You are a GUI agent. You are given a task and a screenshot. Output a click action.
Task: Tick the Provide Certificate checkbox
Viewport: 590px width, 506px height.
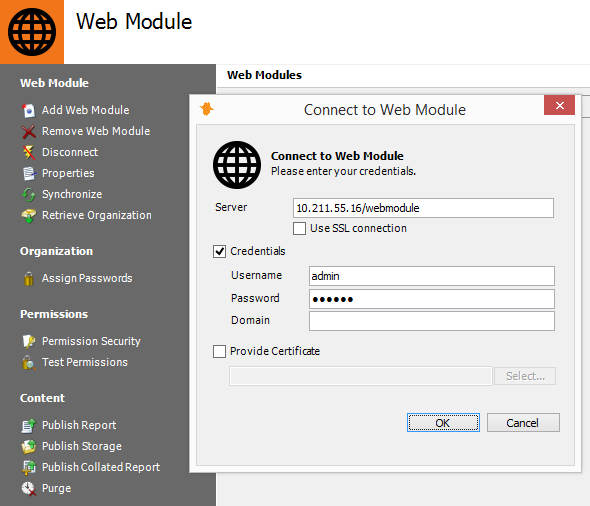[219, 351]
